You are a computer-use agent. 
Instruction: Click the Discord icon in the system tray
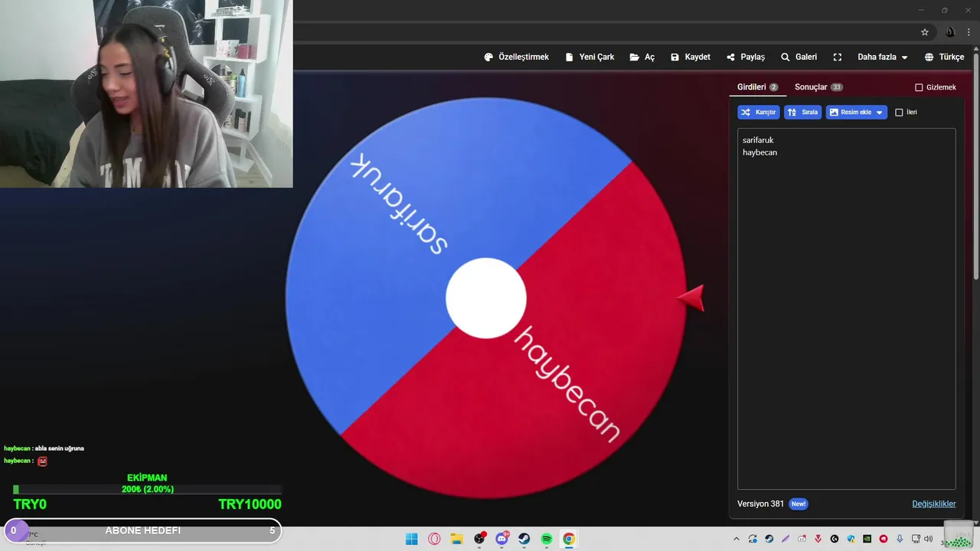[802, 539]
